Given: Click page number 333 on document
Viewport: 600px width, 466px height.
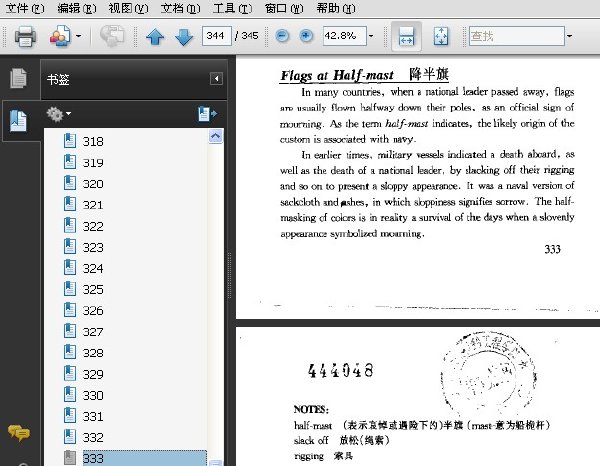Looking at the screenshot, I should tap(552, 249).
